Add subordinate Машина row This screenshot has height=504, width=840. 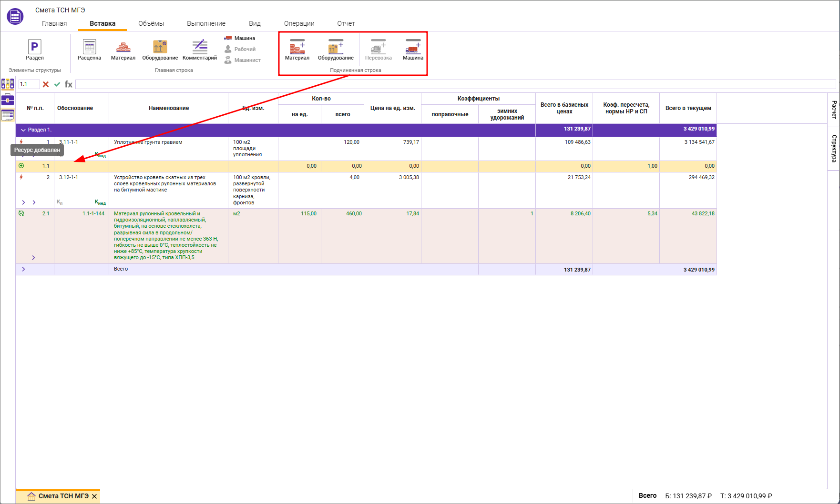point(413,50)
